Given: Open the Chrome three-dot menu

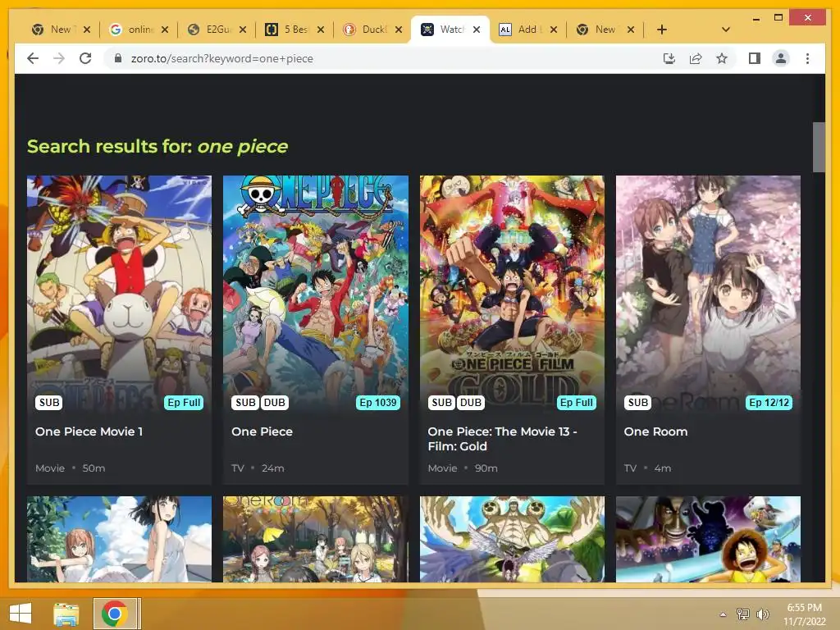Looking at the screenshot, I should click(x=807, y=58).
